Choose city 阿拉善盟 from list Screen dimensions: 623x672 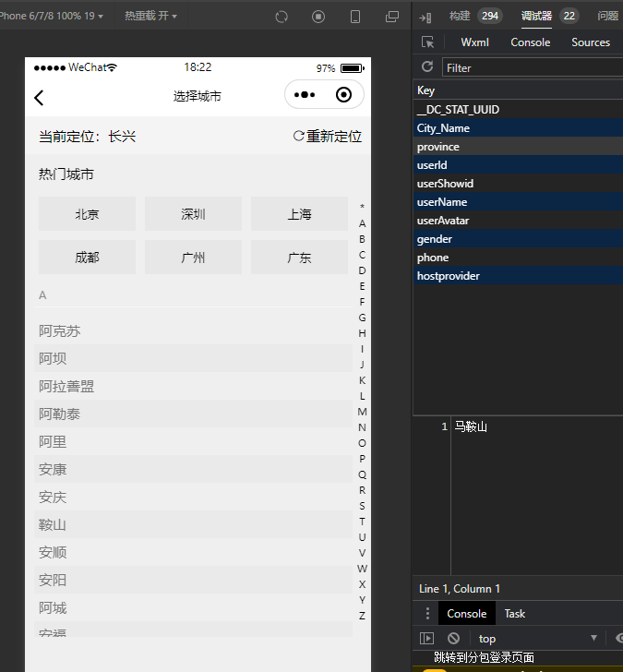pos(193,386)
